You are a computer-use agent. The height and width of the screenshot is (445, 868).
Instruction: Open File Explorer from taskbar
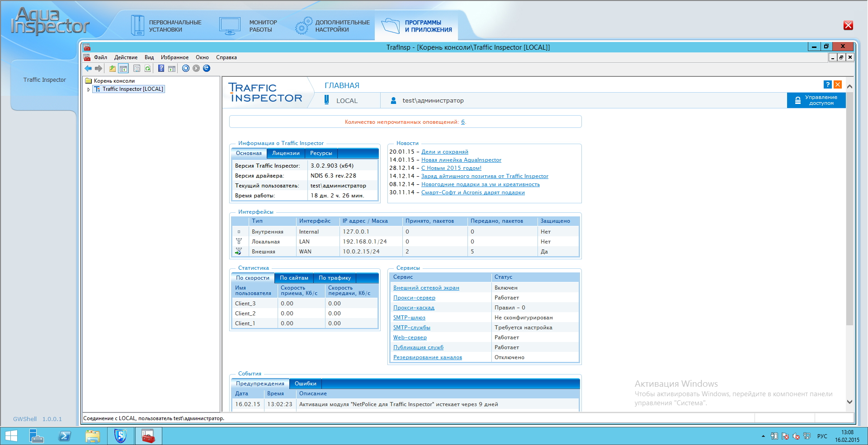pyautogui.click(x=93, y=436)
